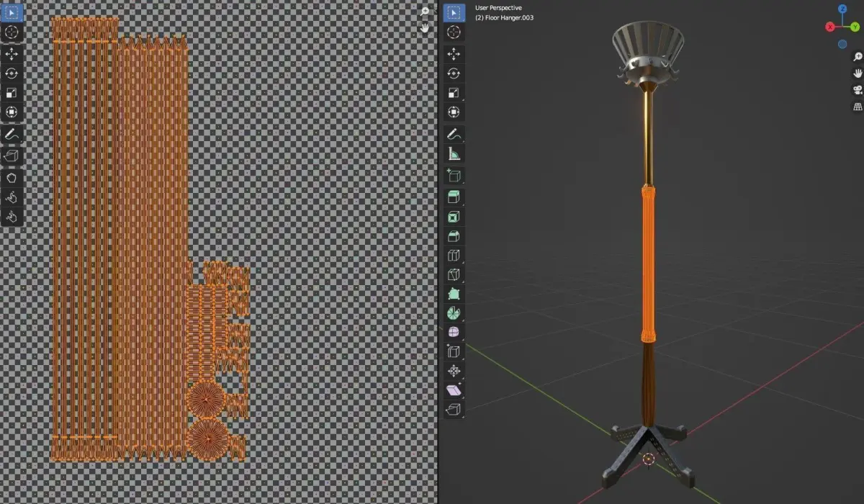Pick the Rotate tool in the UV editor
Image resolution: width=864 pixels, height=504 pixels.
point(12,73)
